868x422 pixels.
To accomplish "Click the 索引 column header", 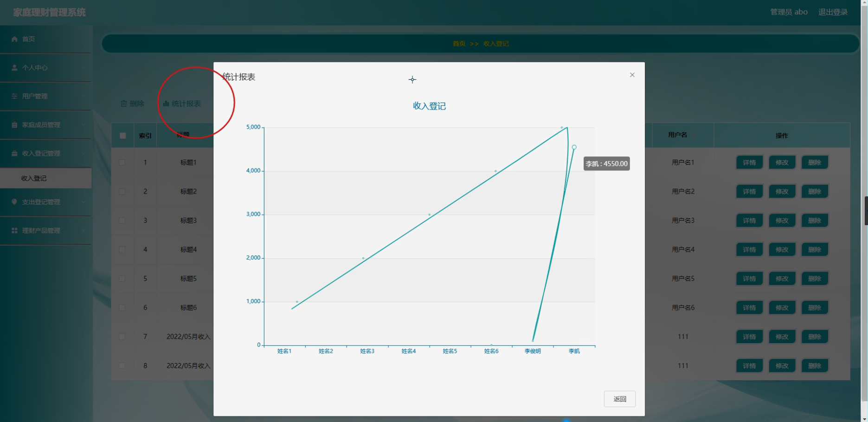I will click(x=145, y=136).
